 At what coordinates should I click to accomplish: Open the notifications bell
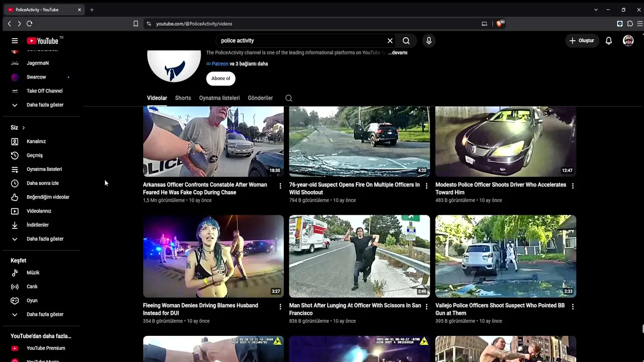click(609, 41)
